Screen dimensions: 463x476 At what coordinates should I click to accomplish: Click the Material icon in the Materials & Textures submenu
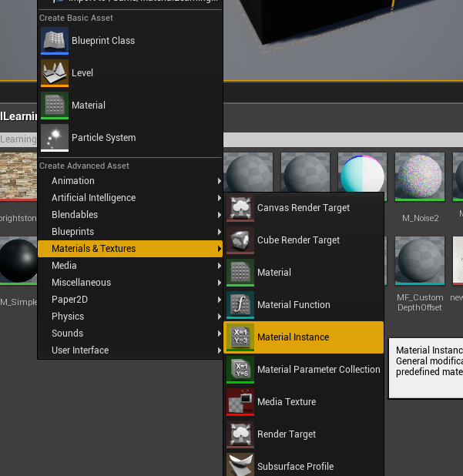[240, 273]
